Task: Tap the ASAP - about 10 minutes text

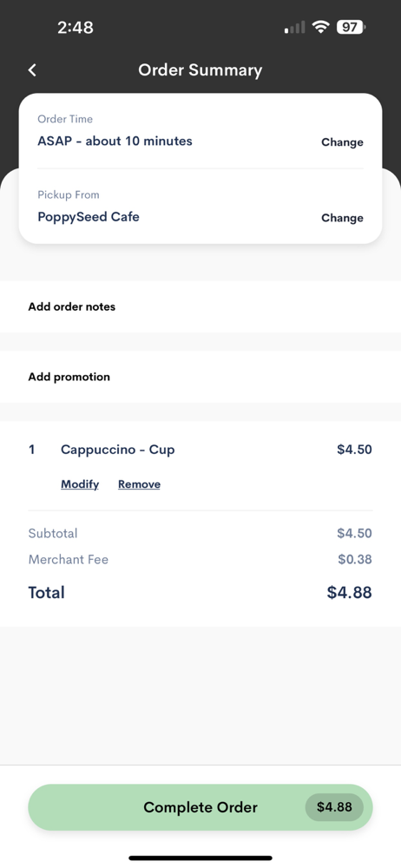Action: [115, 141]
